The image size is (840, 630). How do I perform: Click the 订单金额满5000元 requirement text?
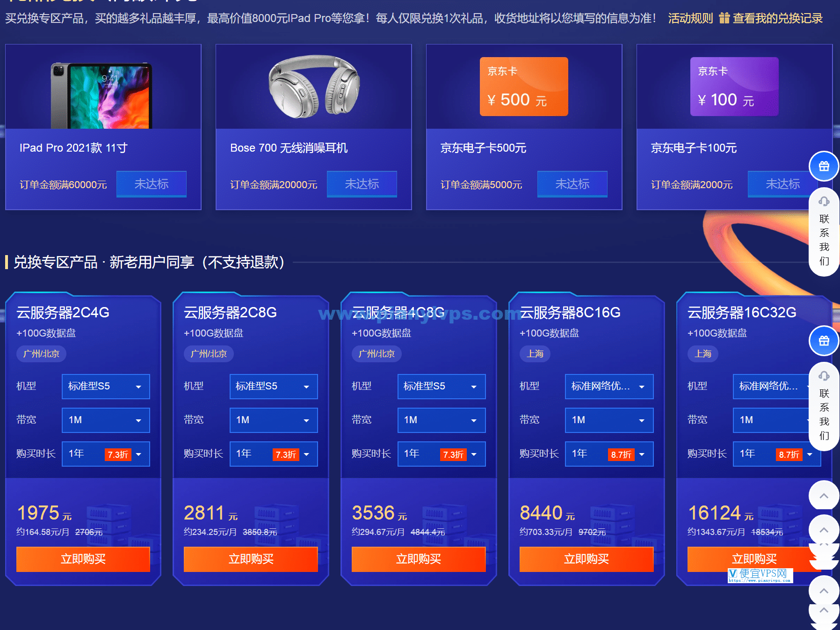[x=481, y=185]
